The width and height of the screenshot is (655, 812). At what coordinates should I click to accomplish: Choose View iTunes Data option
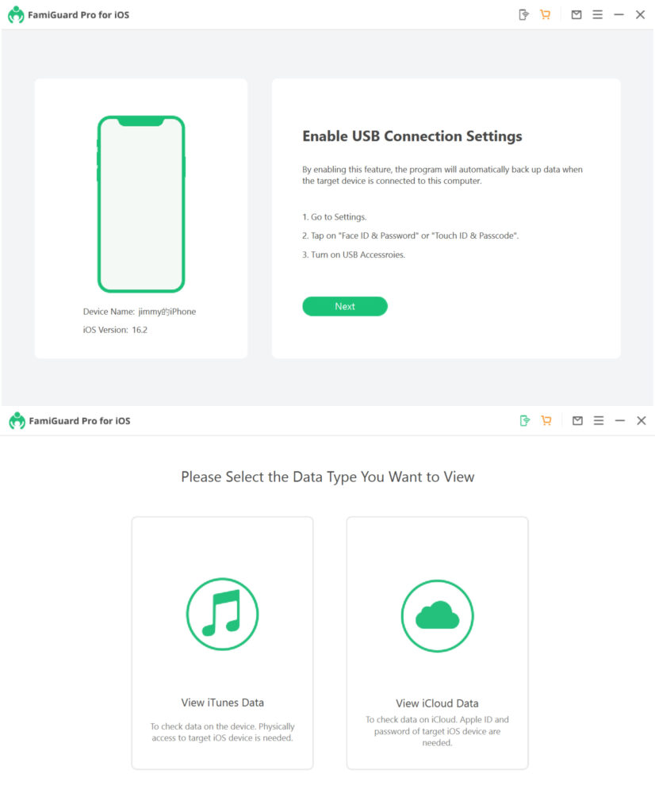point(222,642)
